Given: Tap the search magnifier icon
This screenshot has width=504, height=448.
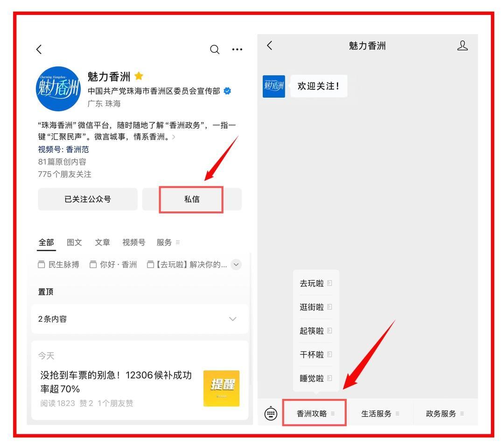Looking at the screenshot, I should (x=215, y=50).
